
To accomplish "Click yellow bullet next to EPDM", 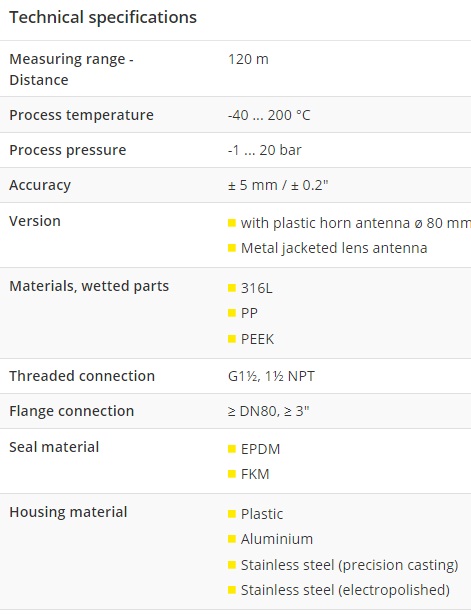I will tap(231, 449).
